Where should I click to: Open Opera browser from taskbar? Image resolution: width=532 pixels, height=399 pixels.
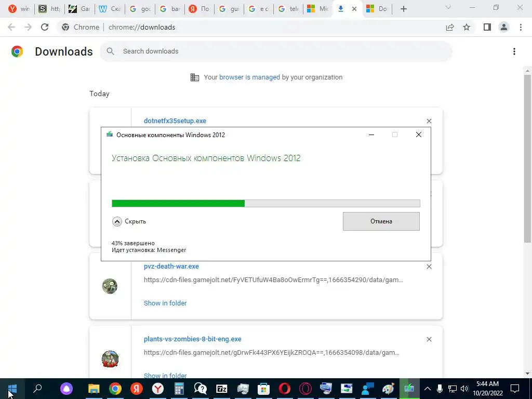pos(285,389)
